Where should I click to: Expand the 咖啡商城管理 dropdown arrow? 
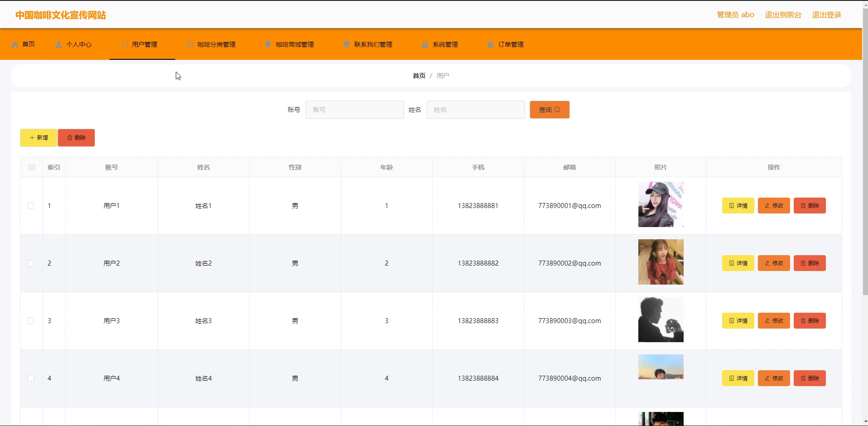[321, 44]
